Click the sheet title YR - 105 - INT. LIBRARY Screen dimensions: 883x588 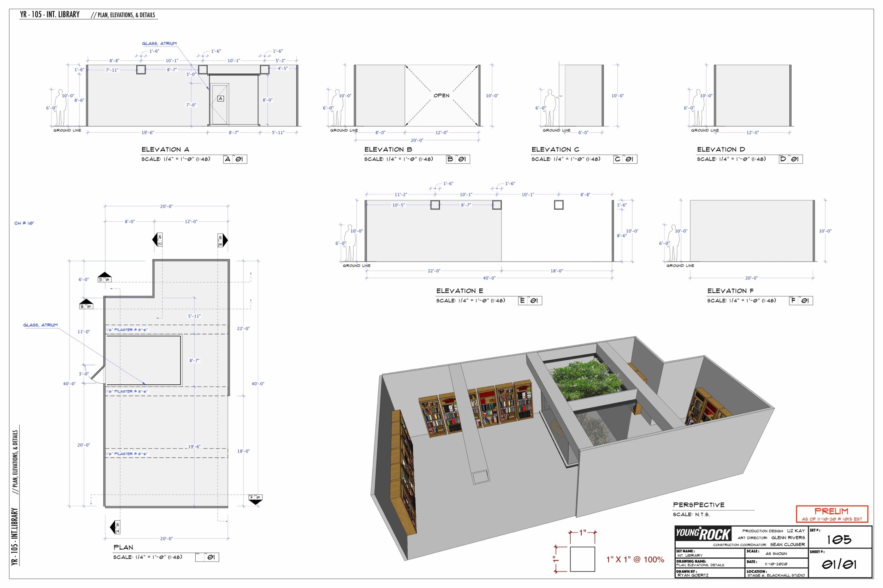tap(49, 14)
